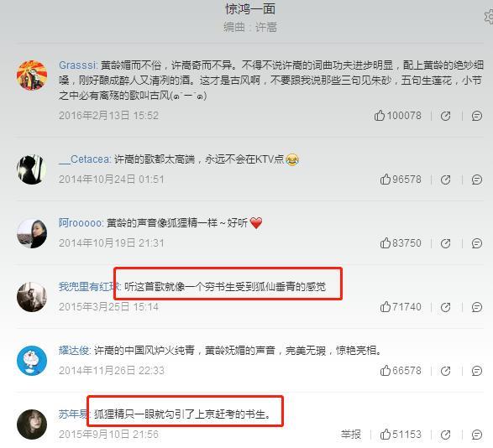Share 我兜里有红球's comment
This screenshot has height=448, width=493.
point(445,307)
